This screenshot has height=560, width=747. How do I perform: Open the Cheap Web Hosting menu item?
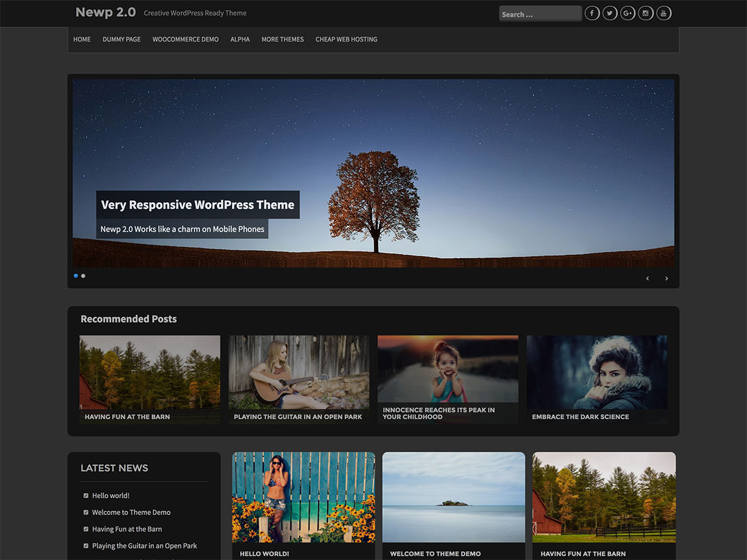347,39
